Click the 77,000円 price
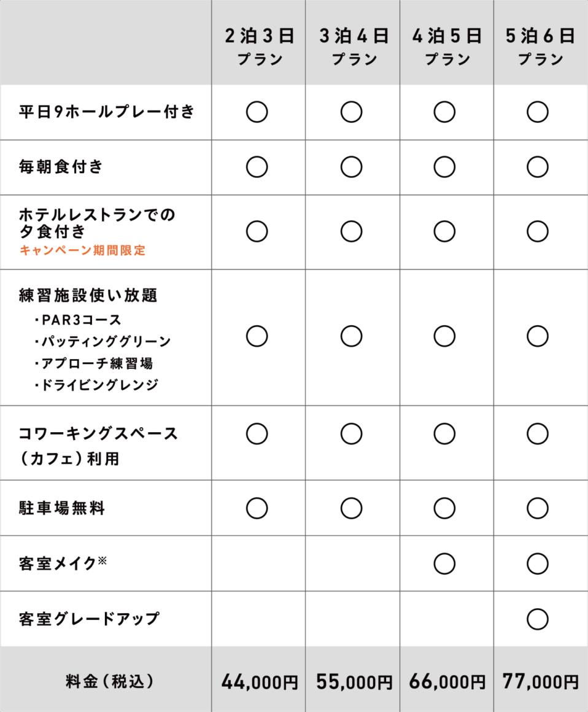 [540, 681]
